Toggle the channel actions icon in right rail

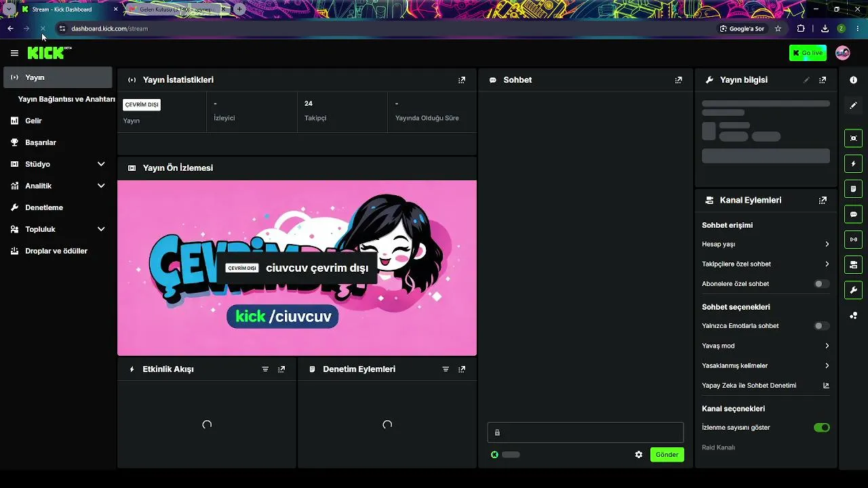(x=854, y=264)
